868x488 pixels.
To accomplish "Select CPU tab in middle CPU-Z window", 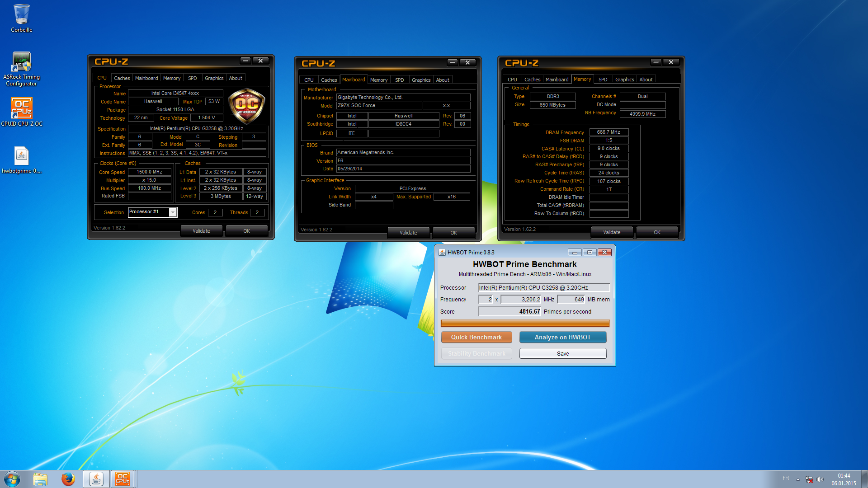I will tap(309, 80).
